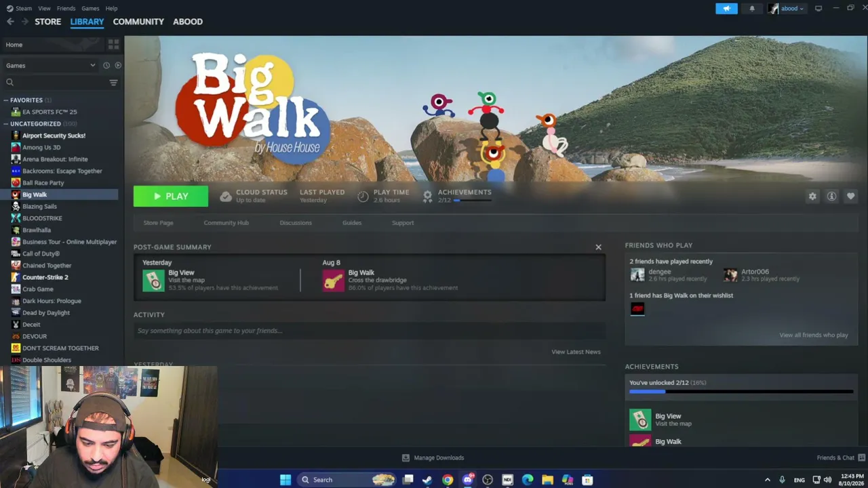
Task: Click the Manage Downloads icon
Action: [406, 457]
